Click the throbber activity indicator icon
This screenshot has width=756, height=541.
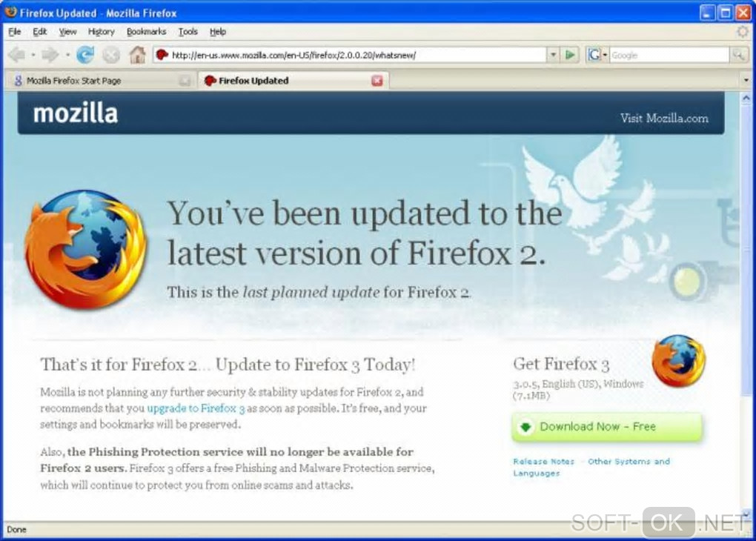click(743, 32)
